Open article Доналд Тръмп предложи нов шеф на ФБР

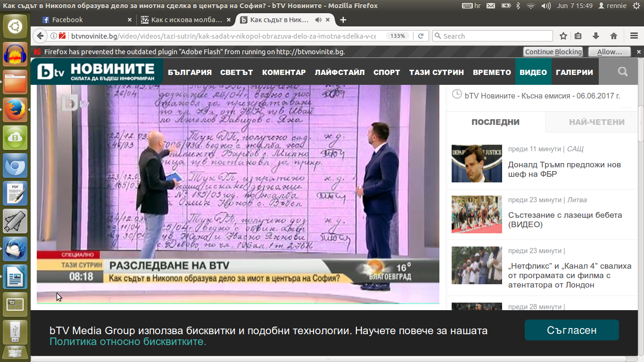point(564,170)
